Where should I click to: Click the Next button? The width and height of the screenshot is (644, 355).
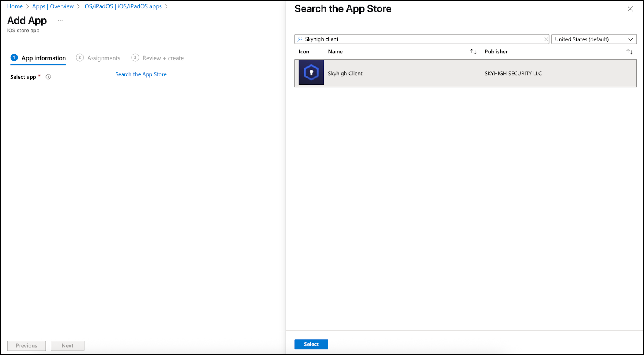(x=67, y=346)
